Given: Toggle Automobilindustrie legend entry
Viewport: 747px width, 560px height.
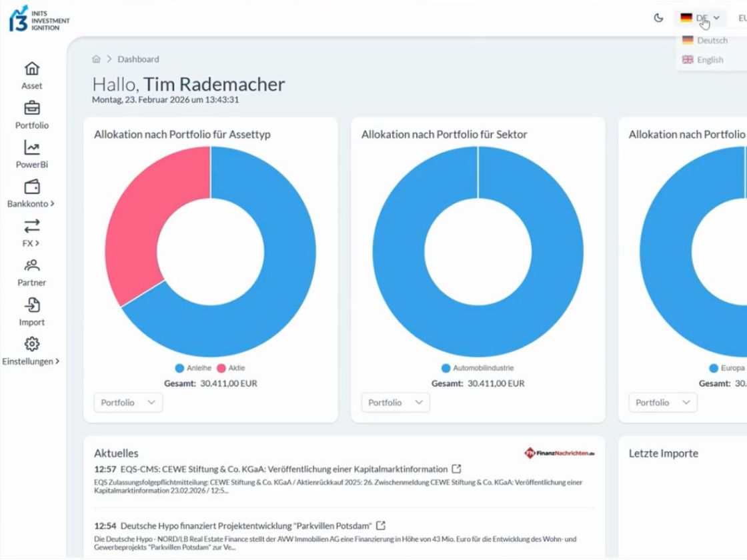Looking at the screenshot, I should click(x=478, y=368).
